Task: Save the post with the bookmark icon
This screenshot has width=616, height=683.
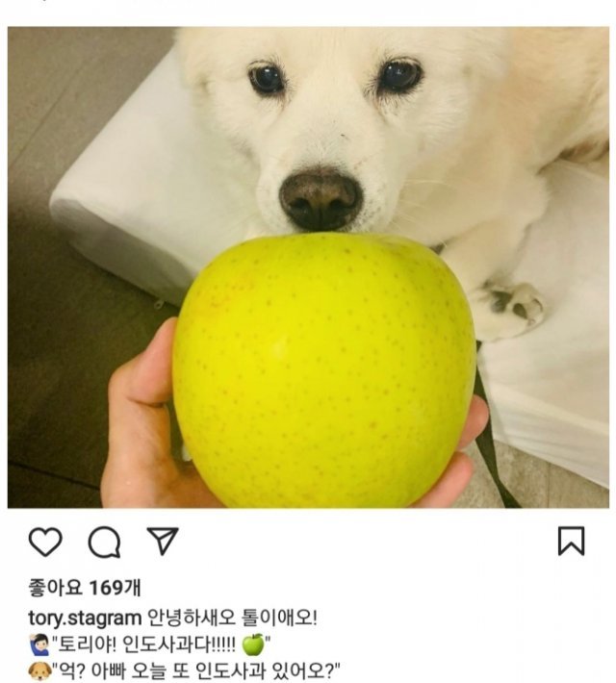Action: click(571, 541)
